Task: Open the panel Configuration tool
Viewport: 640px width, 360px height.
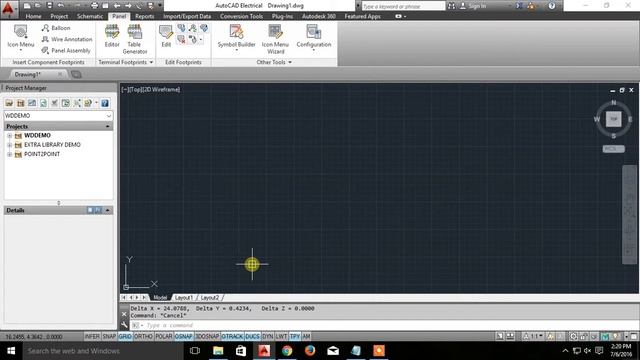Action: point(313,37)
